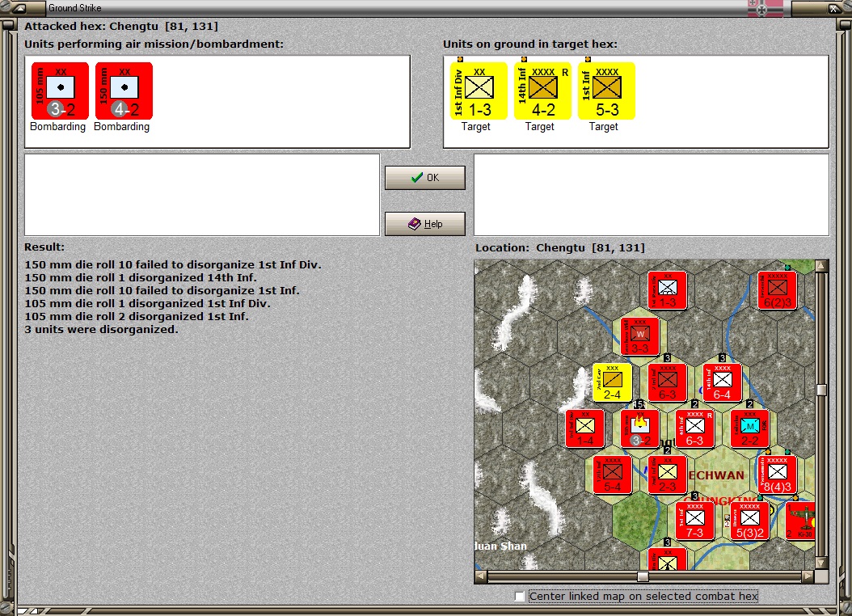Click map horizontal scrollbar right arrow

point(808,576)
